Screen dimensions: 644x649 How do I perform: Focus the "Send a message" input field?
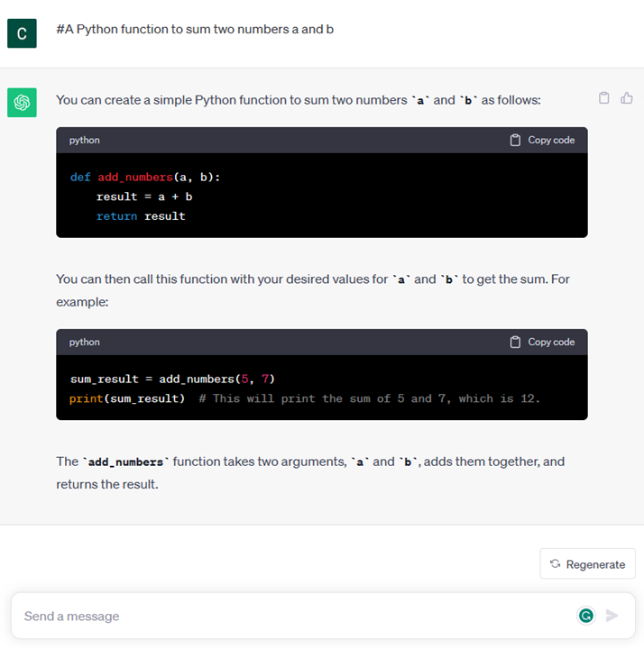[289, 616]
